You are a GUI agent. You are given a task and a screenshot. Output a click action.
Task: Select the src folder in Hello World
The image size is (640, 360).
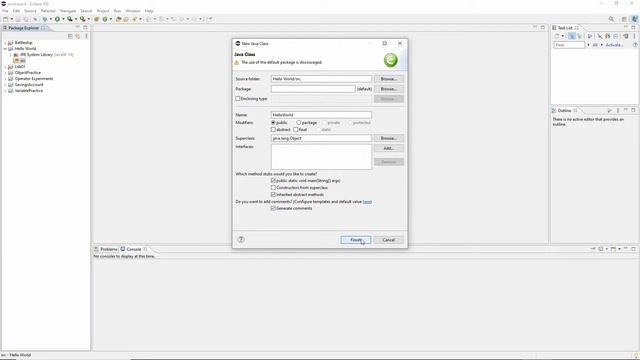(20, 60)
